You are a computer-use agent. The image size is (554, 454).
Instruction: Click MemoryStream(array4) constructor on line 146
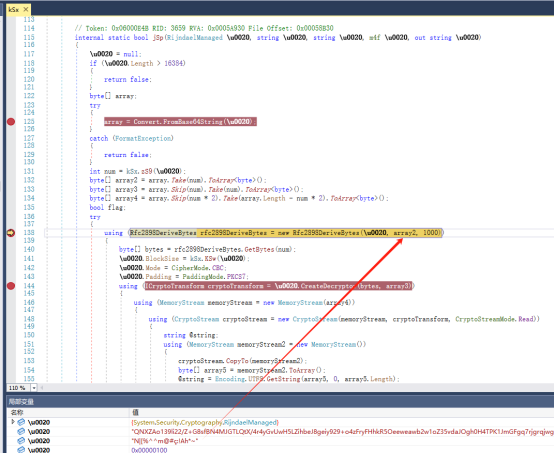click(x=315, y=303)
